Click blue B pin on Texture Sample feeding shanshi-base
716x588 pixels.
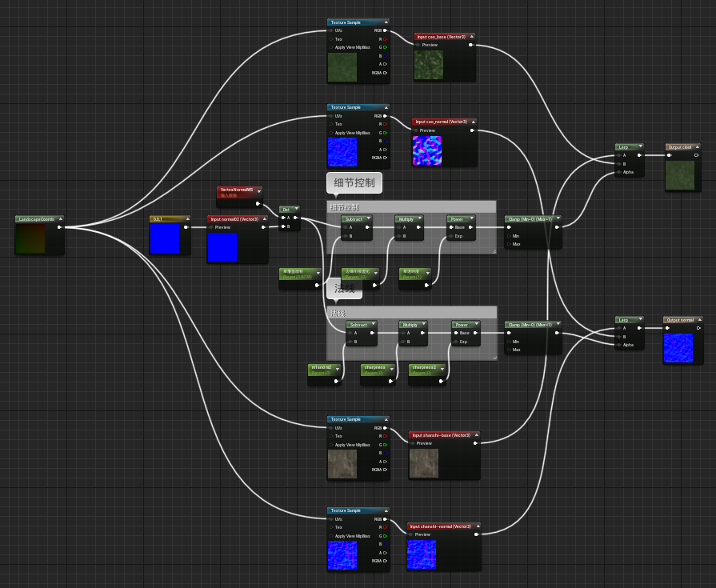tap(385, 453)
